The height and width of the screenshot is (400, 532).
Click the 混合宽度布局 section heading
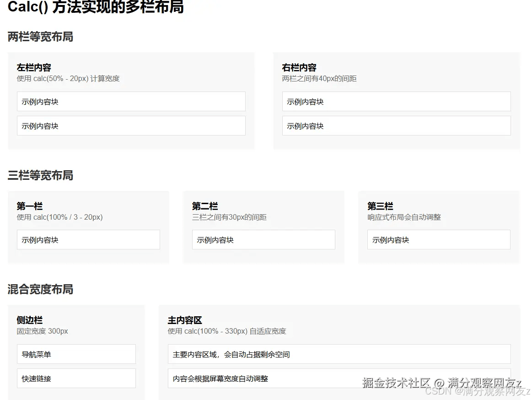[x=40, y=290]
